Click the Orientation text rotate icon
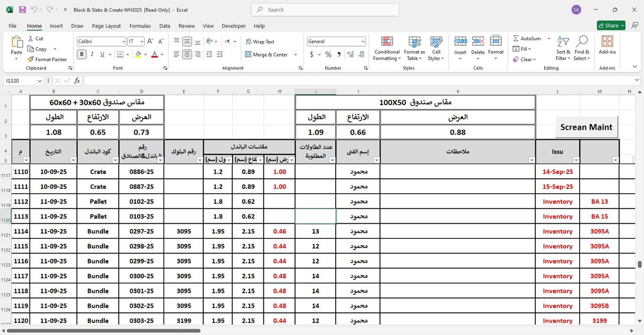The image size is (644, 335). click(x=209, y=42)
